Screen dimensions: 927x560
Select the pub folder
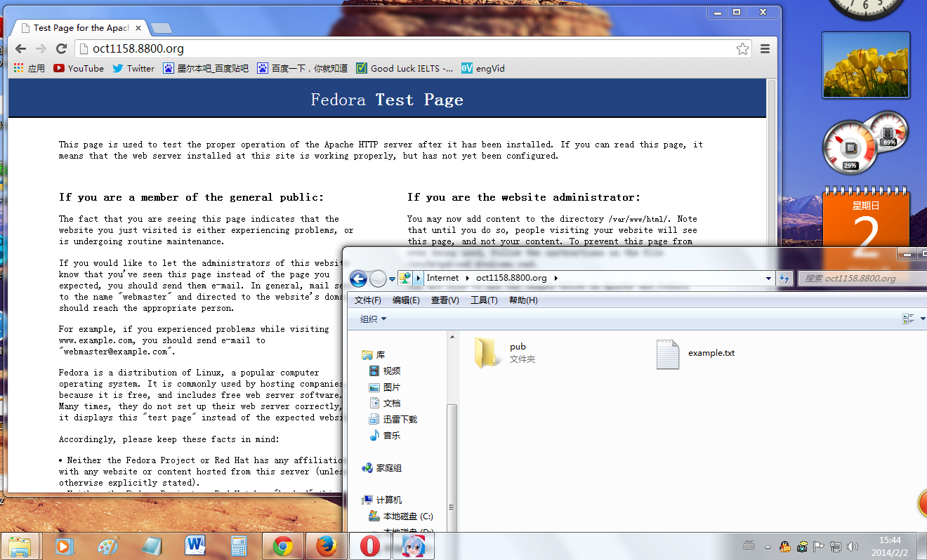[487, 352]
